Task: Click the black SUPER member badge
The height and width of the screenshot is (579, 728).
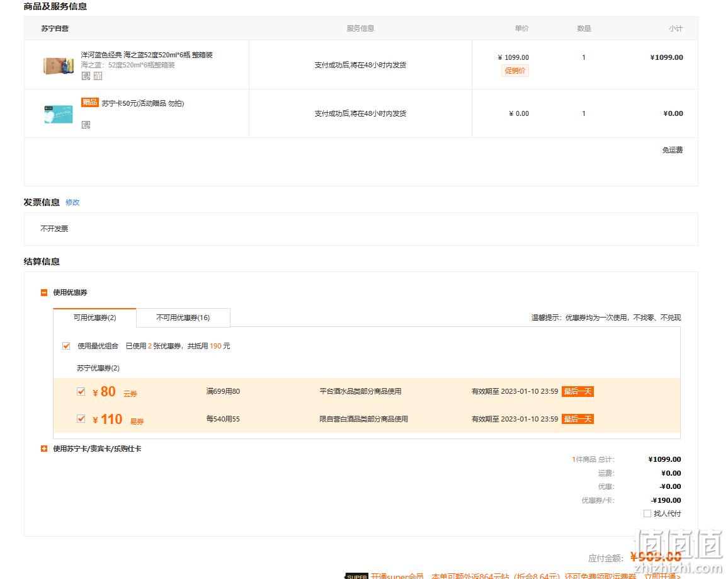Action: 356,576
